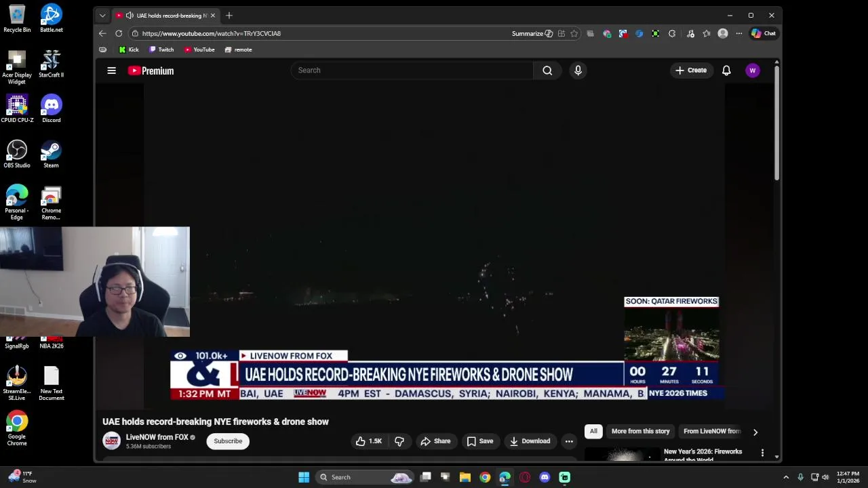Open a new browser tab
This screenshot has width=868, height=488.
[x=229, y=16]
